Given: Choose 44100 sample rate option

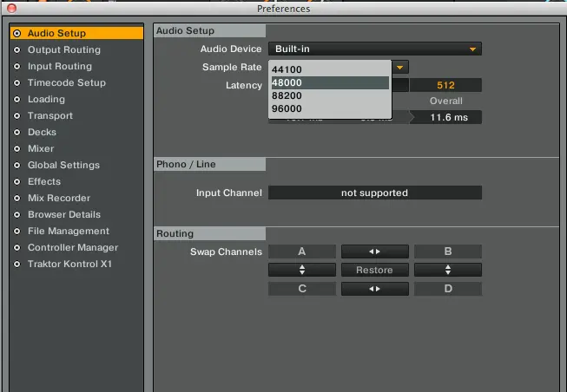Looking at the screenshot, I should pos(329,69).
